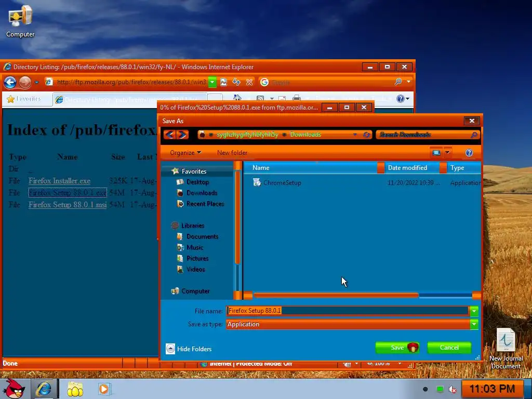Refresh the Downloads folder location
Screen dimensions: 532x399
pyautogui.click(x=366, y=135)
